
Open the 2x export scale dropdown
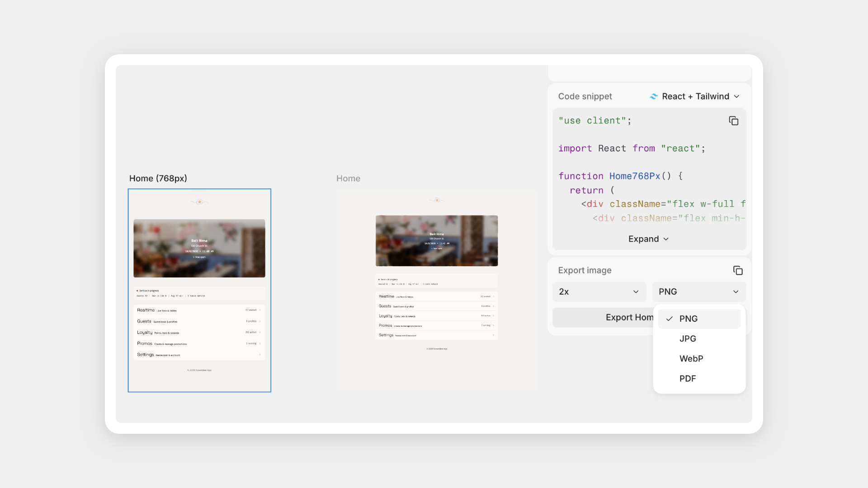(x=599, y=292)
